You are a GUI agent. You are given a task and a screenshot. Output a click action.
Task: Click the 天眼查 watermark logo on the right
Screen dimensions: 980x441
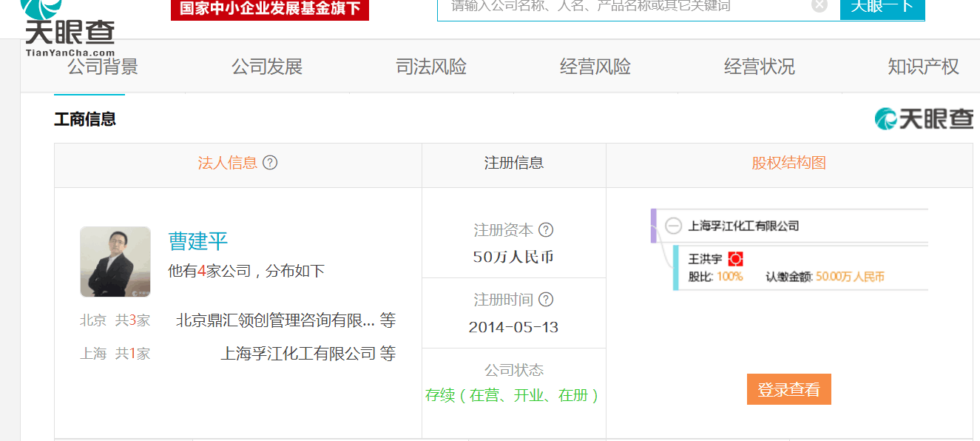(x=924, y=118)
